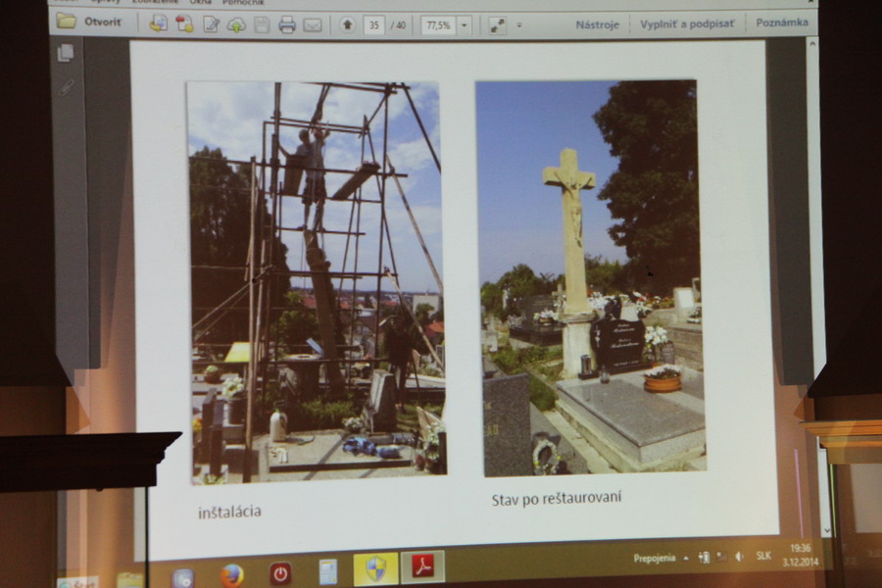Click the clock showing 19:36

801,548
